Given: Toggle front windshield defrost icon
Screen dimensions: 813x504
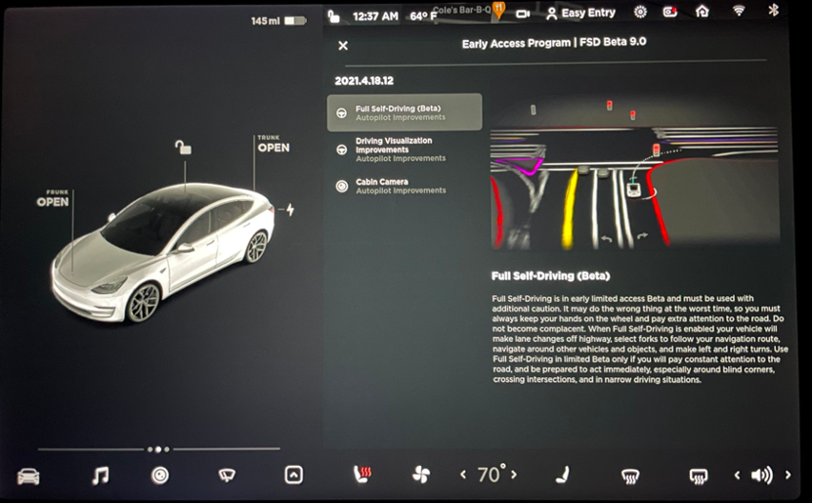Looking at the screenshot, I should [630, 476].
